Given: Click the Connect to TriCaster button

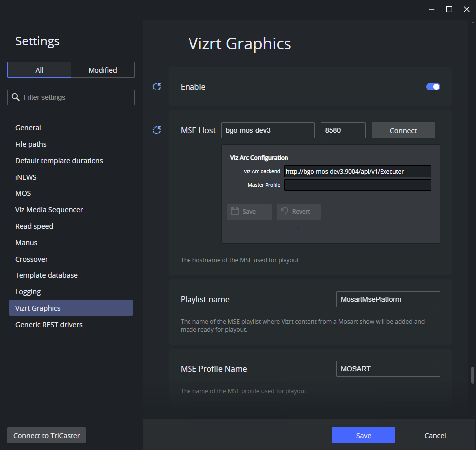Looking at the screenshot, I should tap(46, 435).
